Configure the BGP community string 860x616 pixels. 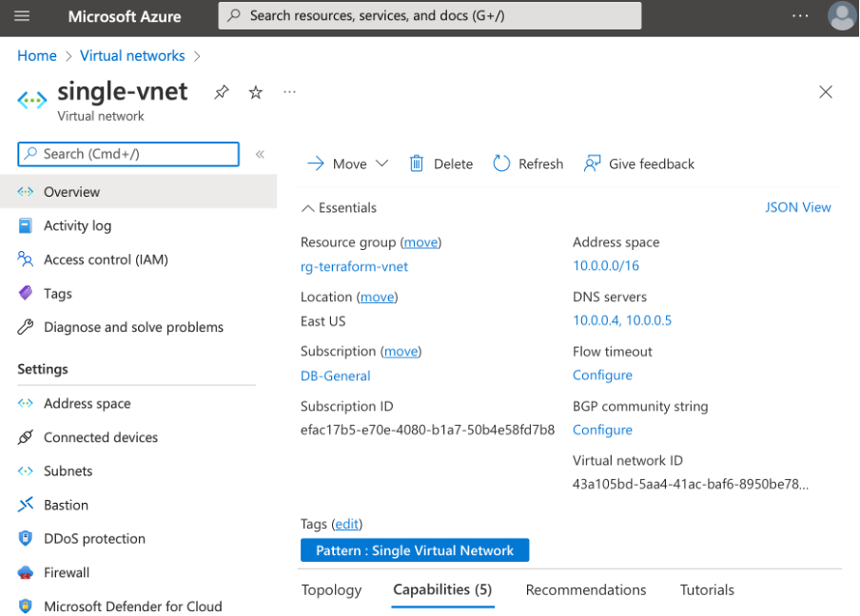(602, 431)
